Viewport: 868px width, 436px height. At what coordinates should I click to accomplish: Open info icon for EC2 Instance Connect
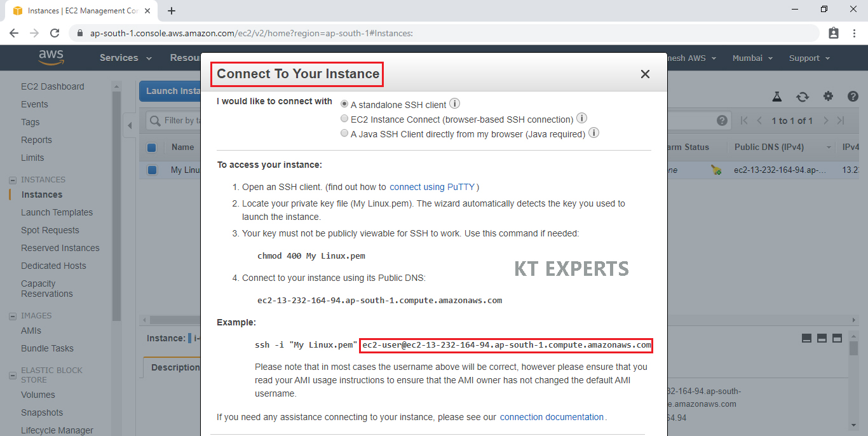(581, 118)
